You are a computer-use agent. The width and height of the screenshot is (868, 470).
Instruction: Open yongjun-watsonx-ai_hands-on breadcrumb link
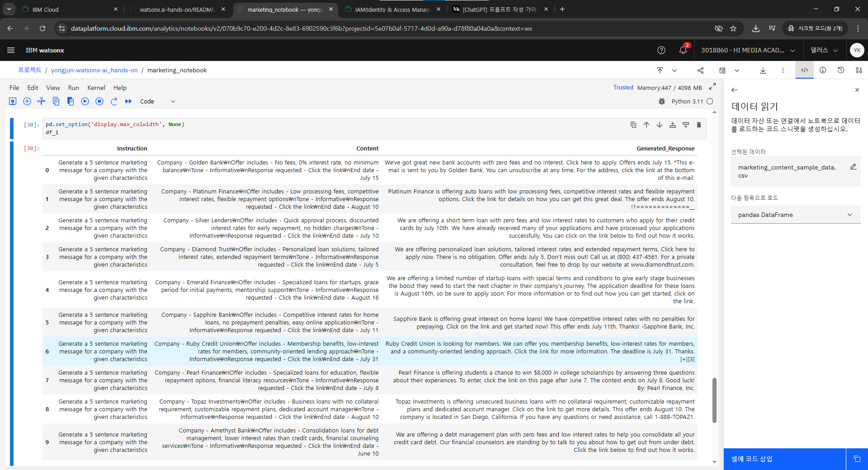94,70
